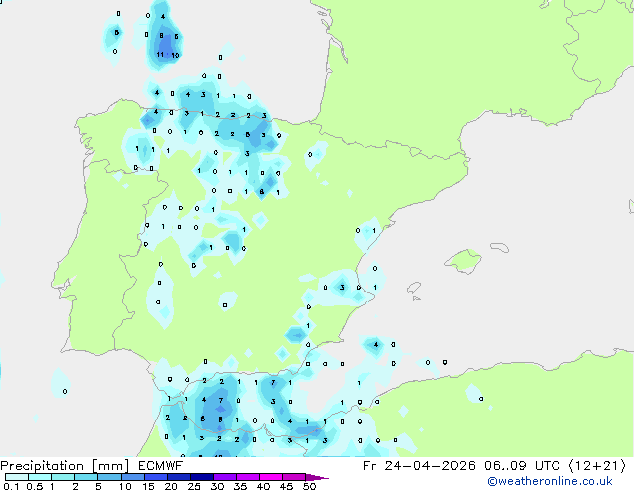Screen dimensions: 634x490
Task: Click the 0.1–0.5 mm legend color swatch
Action: pyautogui.click(x=17, y=477)
